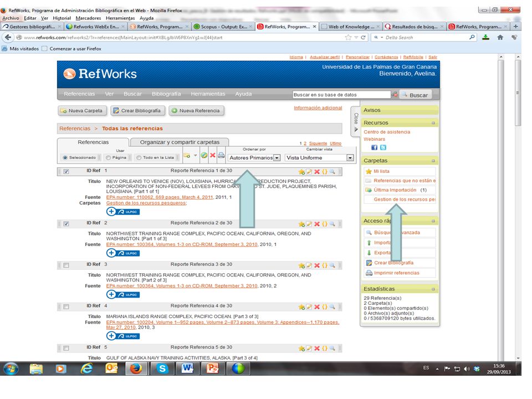Viewport: 532px width, 399px height.
Task: Click Crear Bibliografía button above the list
Action: 137,111
